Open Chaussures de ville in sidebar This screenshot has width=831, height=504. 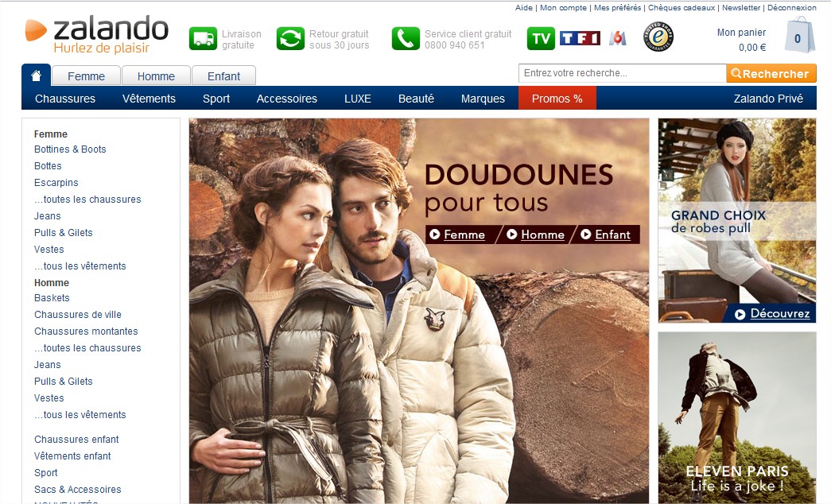pos(78,315)
